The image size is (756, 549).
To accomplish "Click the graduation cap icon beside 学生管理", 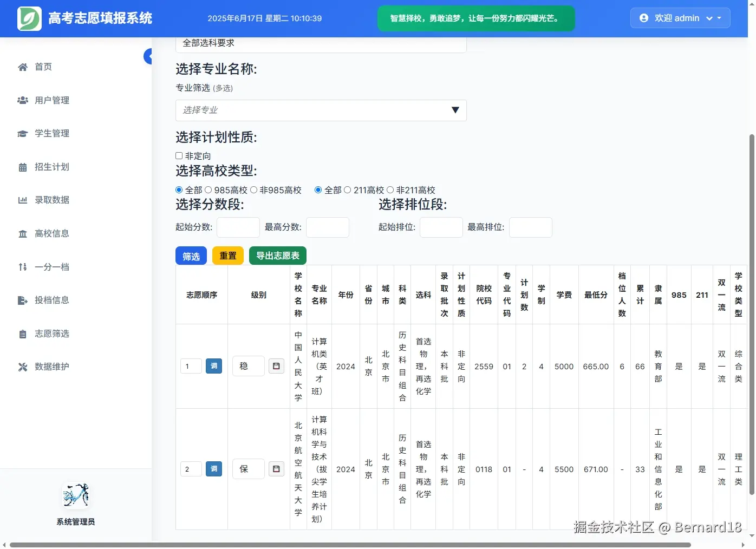I will point(23,134).
